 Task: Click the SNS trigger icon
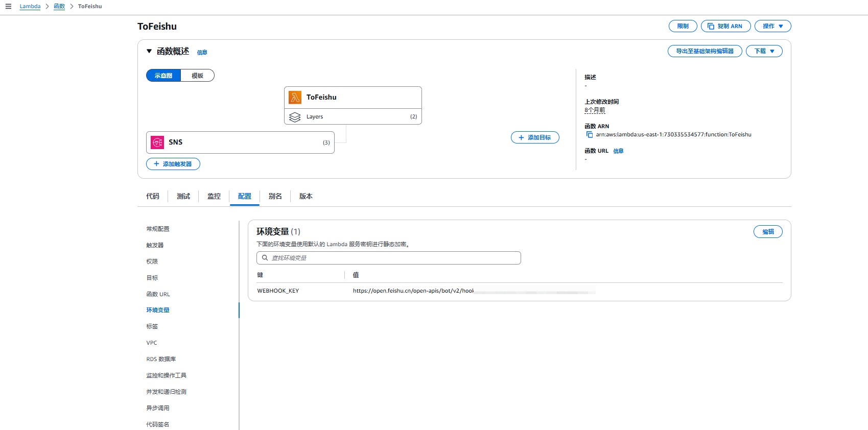[x=158, y=142]
